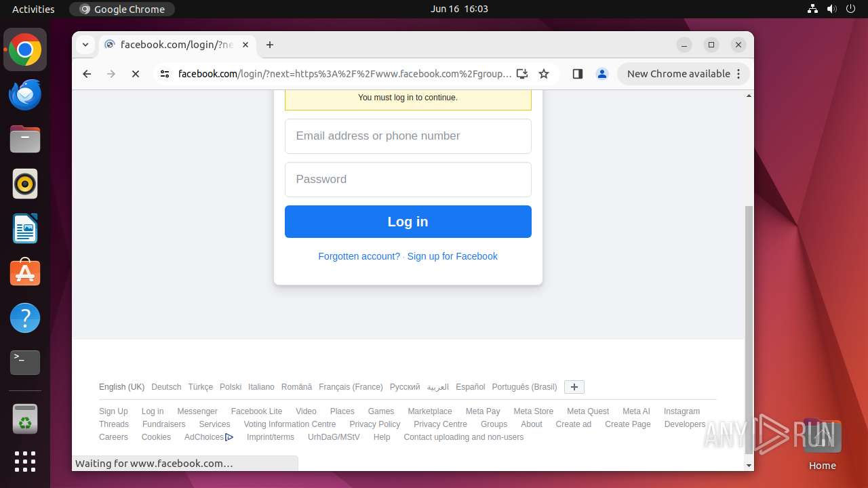Open a new Chrome tab
Screen dimensions: 868x488
(270, 45)
